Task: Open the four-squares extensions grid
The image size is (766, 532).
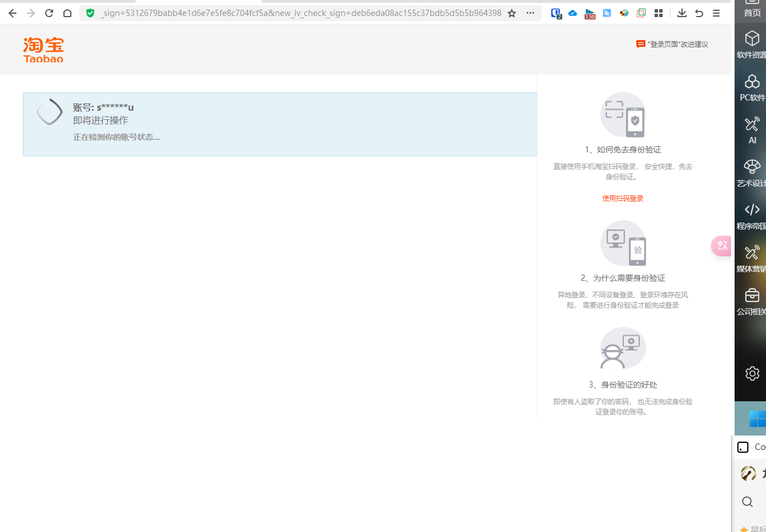Action: click(659, 13)
